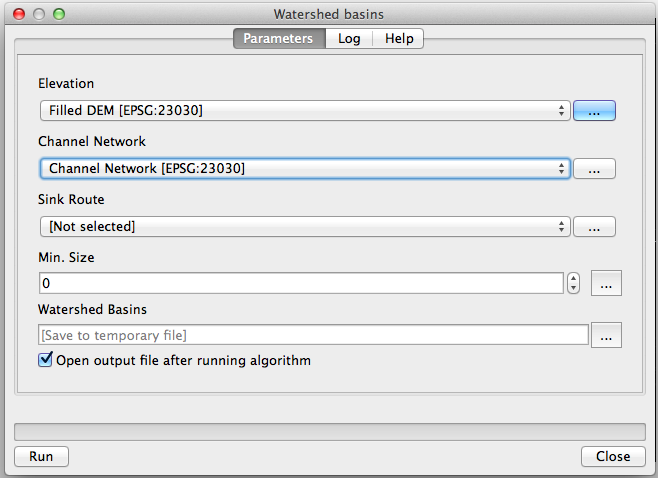The image size is (658, 478).
Task: Click the browse button next to Elevation
Action: tap(594, 110)
